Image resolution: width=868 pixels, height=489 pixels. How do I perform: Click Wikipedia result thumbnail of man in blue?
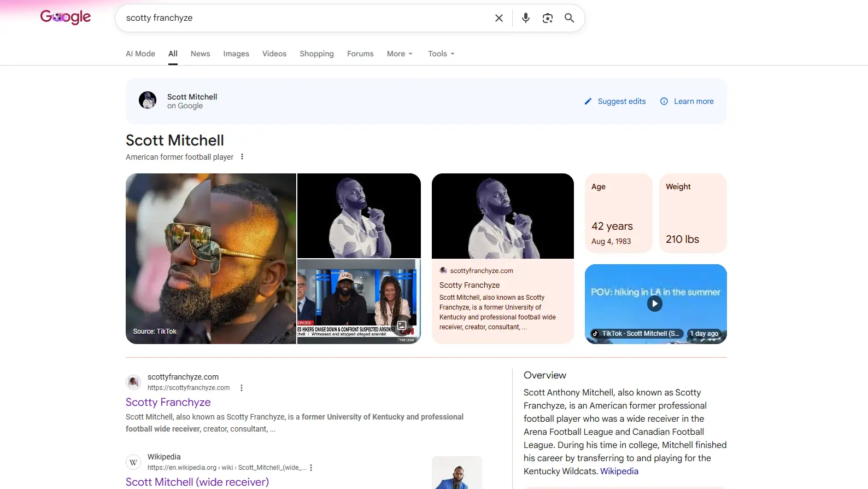[457, 473]
